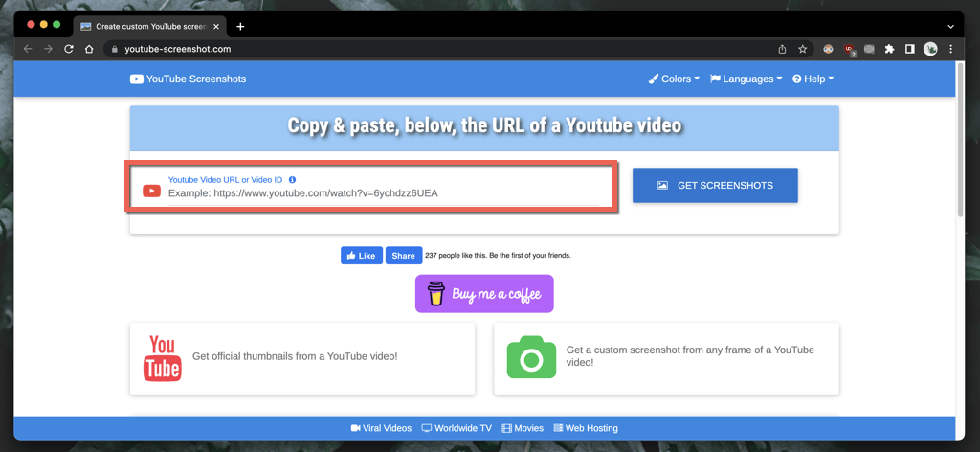Open the Chrome profile avatar

[x=930, y=49]
